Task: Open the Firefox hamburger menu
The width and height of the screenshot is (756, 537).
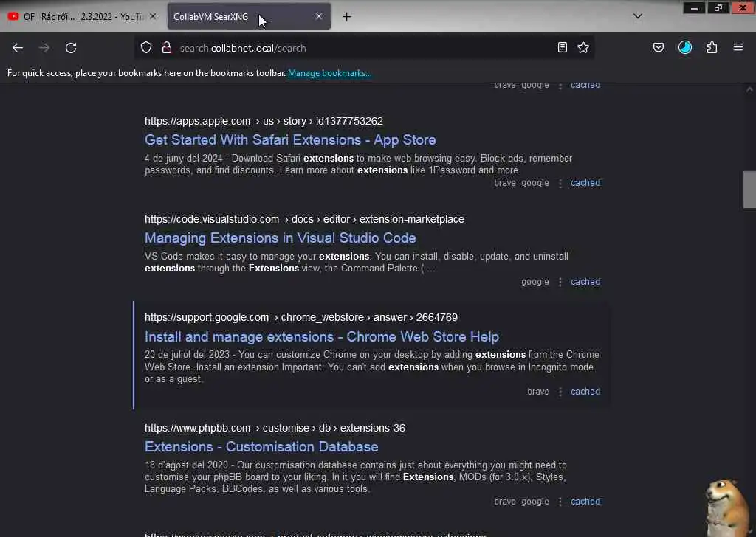Action: tap(738, 47)
